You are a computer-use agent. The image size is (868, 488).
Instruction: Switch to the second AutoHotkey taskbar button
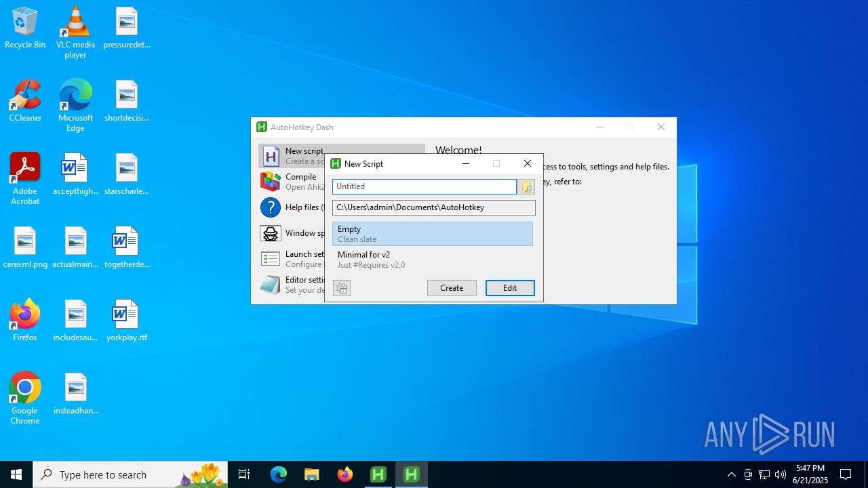(x=412, y=474)
